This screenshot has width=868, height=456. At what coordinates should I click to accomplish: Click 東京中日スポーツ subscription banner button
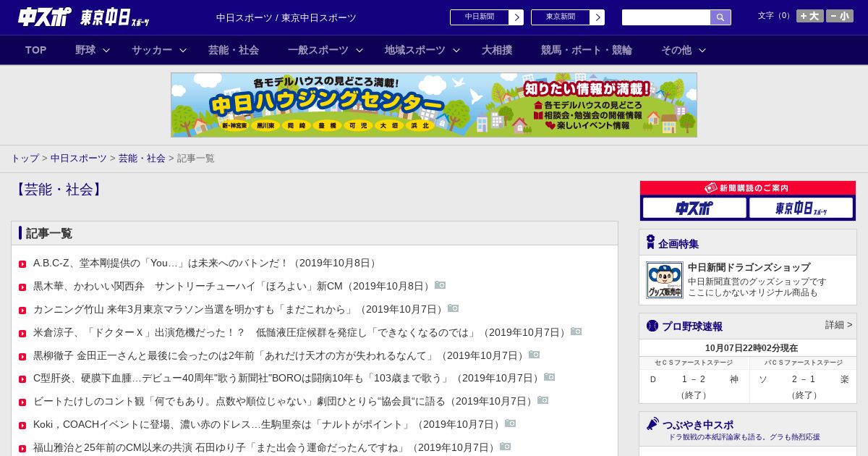point(801,208)
